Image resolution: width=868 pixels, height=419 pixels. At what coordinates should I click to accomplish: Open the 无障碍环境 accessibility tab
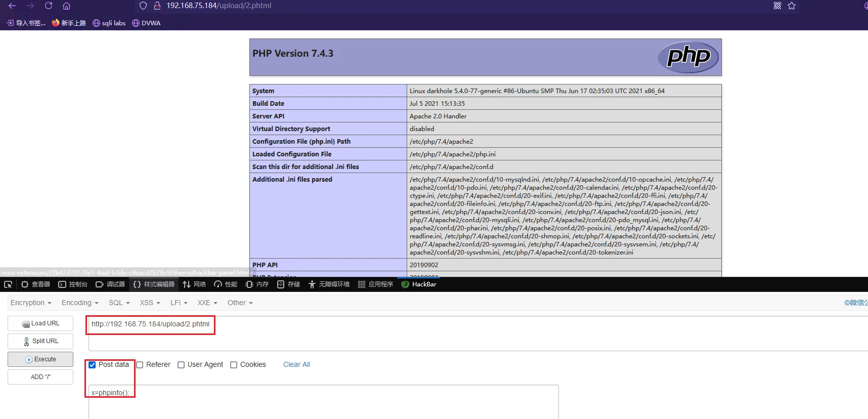(329, 284)
